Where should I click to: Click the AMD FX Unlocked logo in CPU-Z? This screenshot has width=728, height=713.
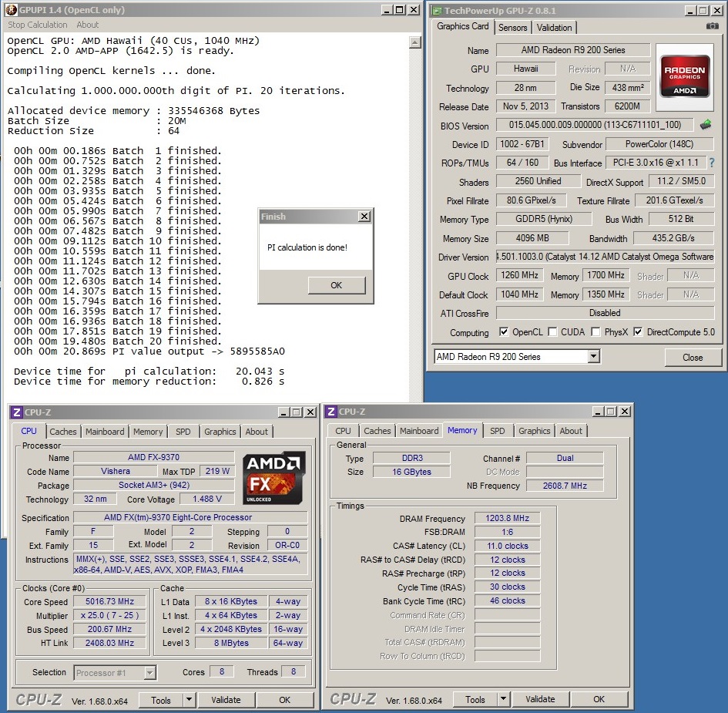pyautogui.click(x=274, y=478)
